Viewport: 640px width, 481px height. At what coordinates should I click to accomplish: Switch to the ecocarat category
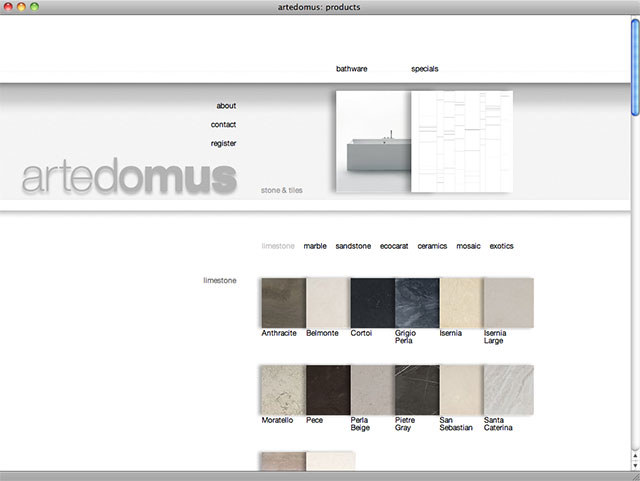[x=394, y=246]
